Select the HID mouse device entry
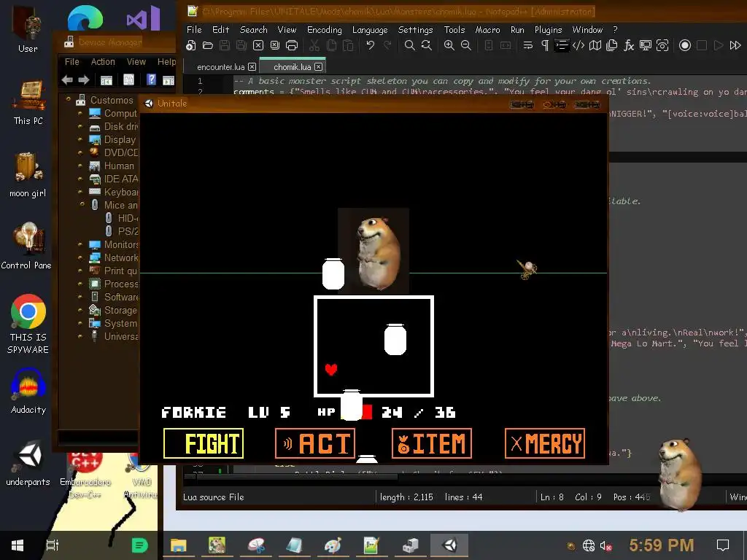The image size is (747, 560). coord(122,218)
